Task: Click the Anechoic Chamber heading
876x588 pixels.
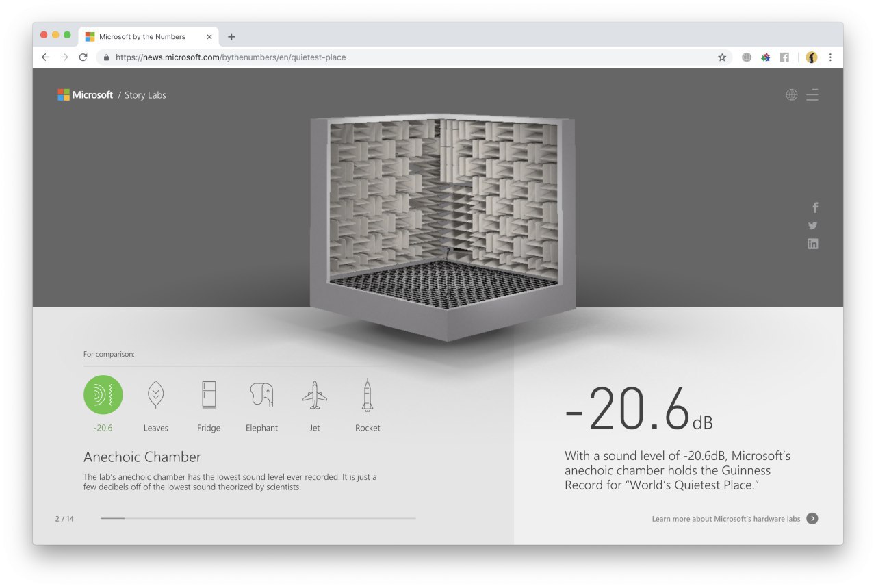Action: click(142, 457)
